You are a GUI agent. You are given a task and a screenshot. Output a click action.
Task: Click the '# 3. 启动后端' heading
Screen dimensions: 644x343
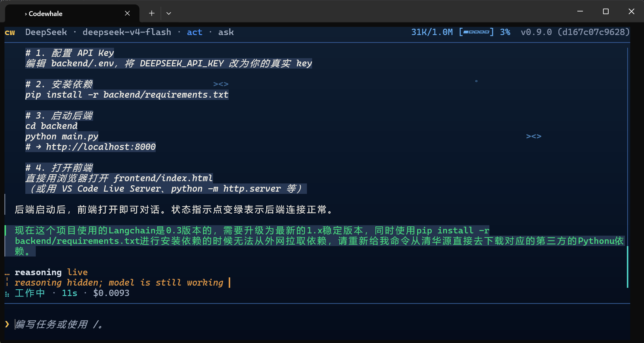click(59, 116)
